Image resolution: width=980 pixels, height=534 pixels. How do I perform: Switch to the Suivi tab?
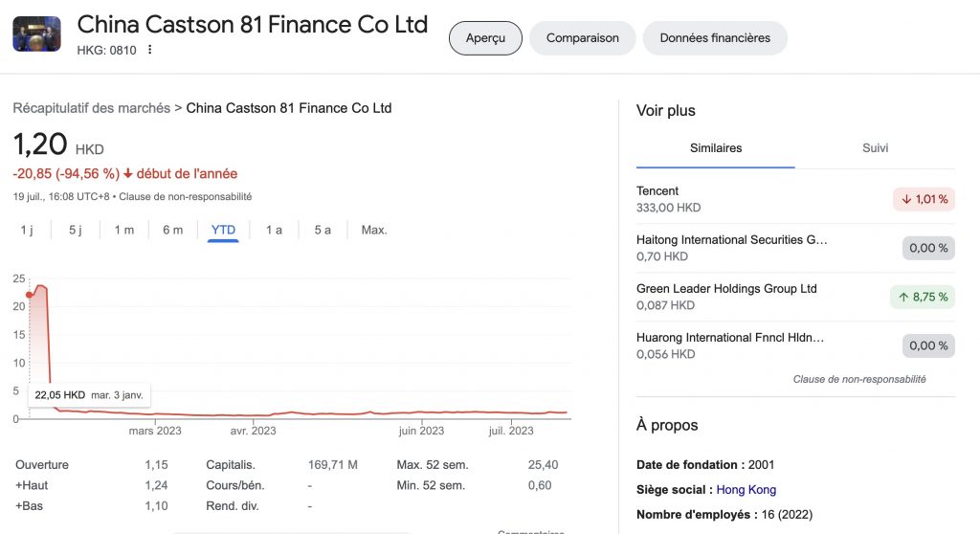click(875, 148)
